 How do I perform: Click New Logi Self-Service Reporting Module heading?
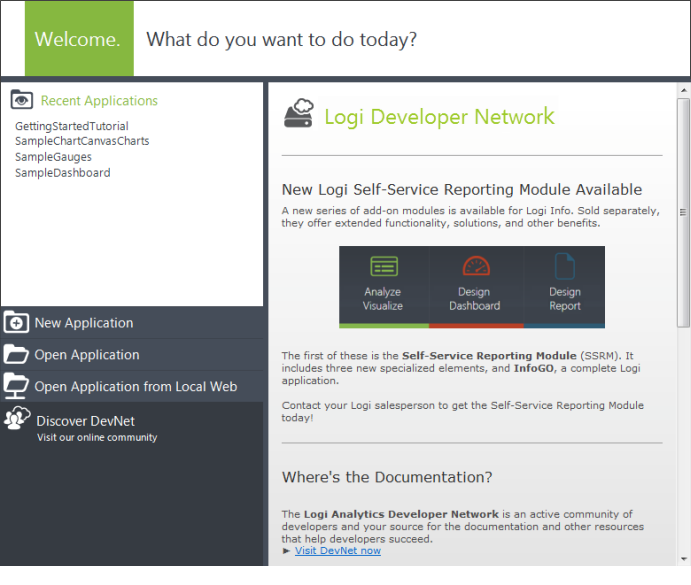[462, 190]
